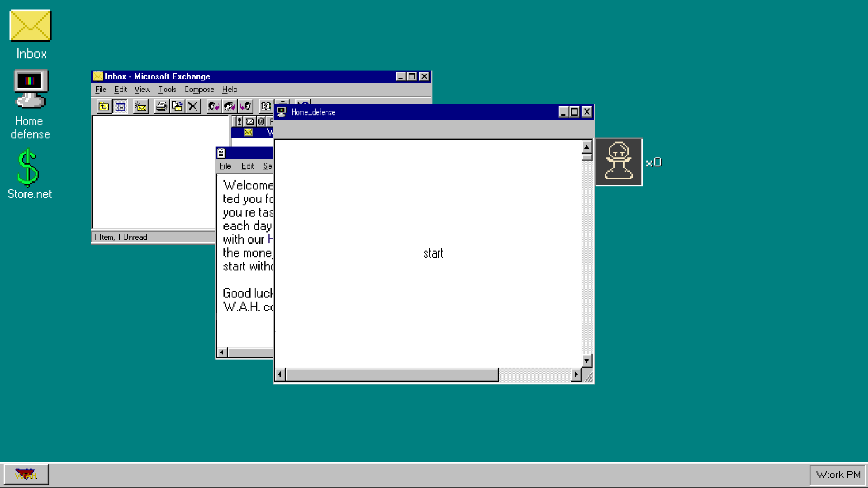Select the unread message envelope in Inbox

tap(248, 133)
